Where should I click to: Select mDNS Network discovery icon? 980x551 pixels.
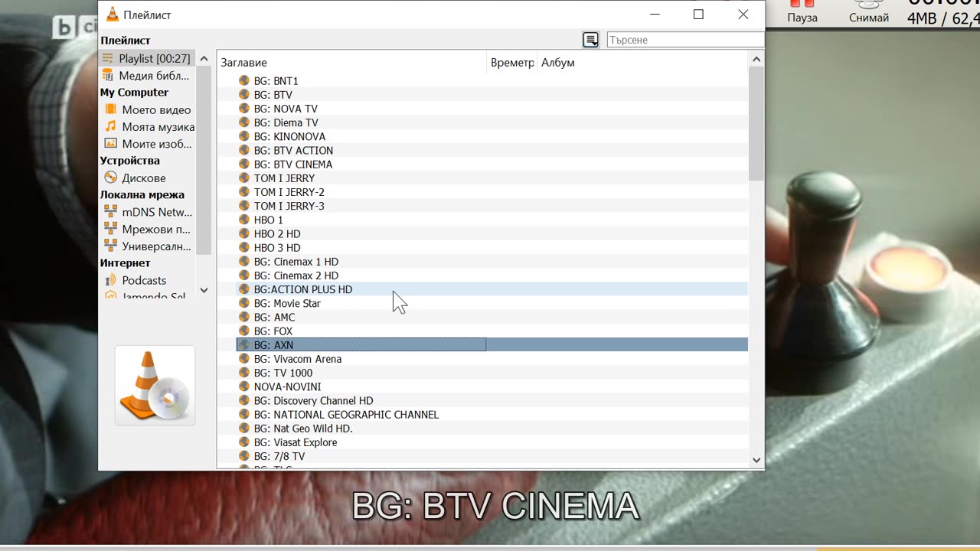point(111,212)
